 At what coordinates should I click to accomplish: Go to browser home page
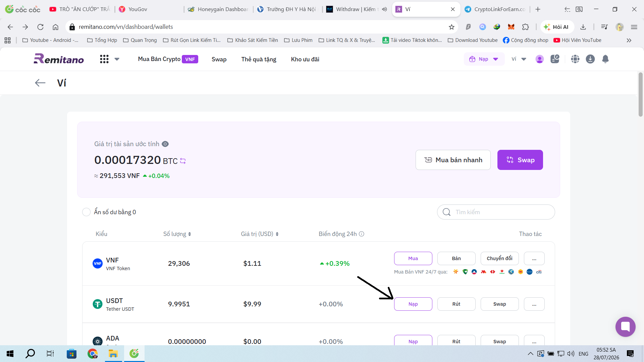pos(56,27)
